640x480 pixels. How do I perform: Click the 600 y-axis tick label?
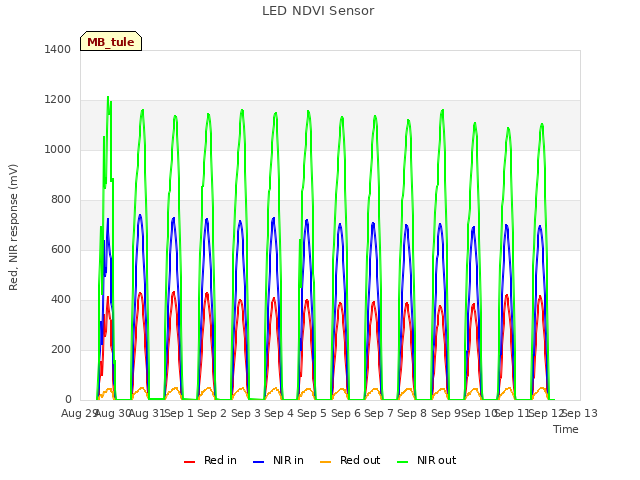pyautogui.click(x=61, y=249)
